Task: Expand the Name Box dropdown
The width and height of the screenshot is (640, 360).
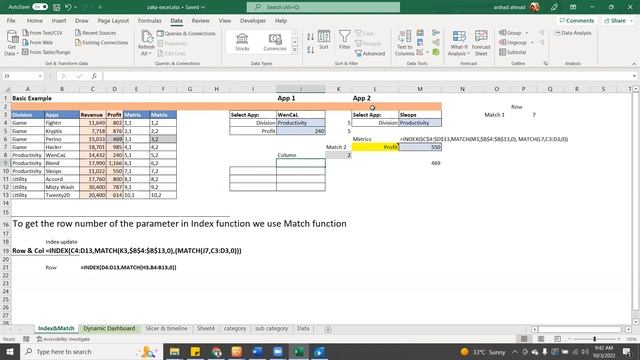Action: [40, 76]
